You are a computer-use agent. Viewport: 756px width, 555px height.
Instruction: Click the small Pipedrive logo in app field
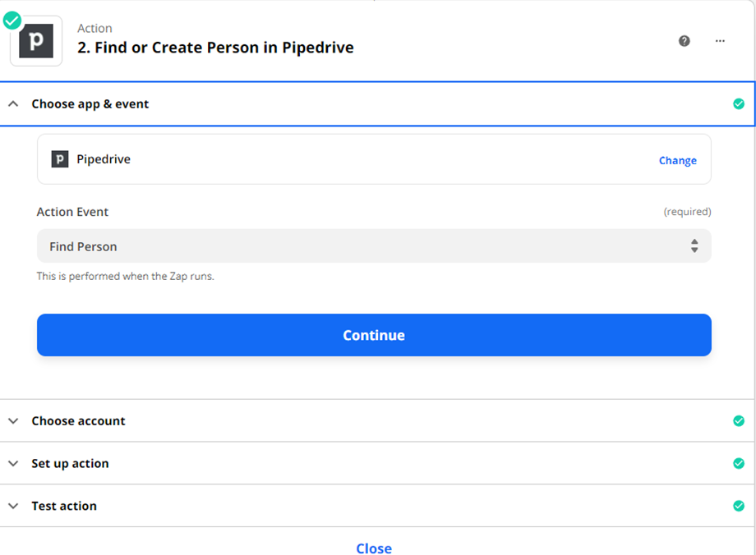60,159
